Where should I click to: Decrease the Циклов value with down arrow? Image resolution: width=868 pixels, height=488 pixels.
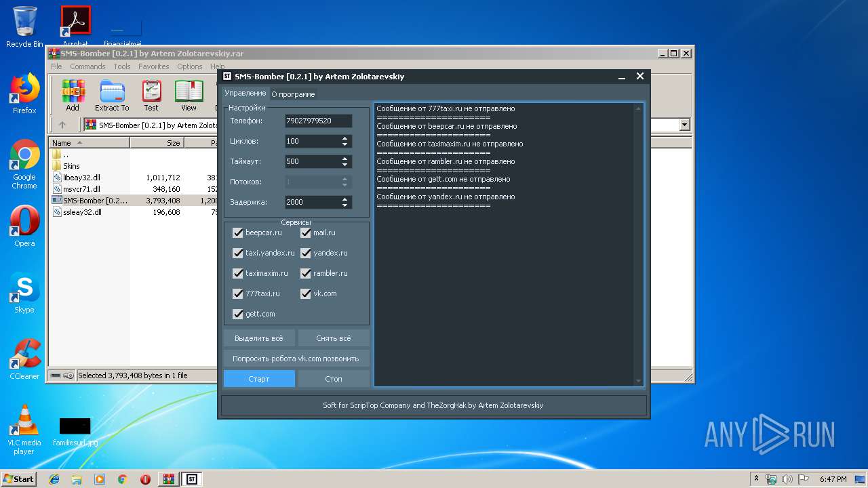[x=344, y=144]
